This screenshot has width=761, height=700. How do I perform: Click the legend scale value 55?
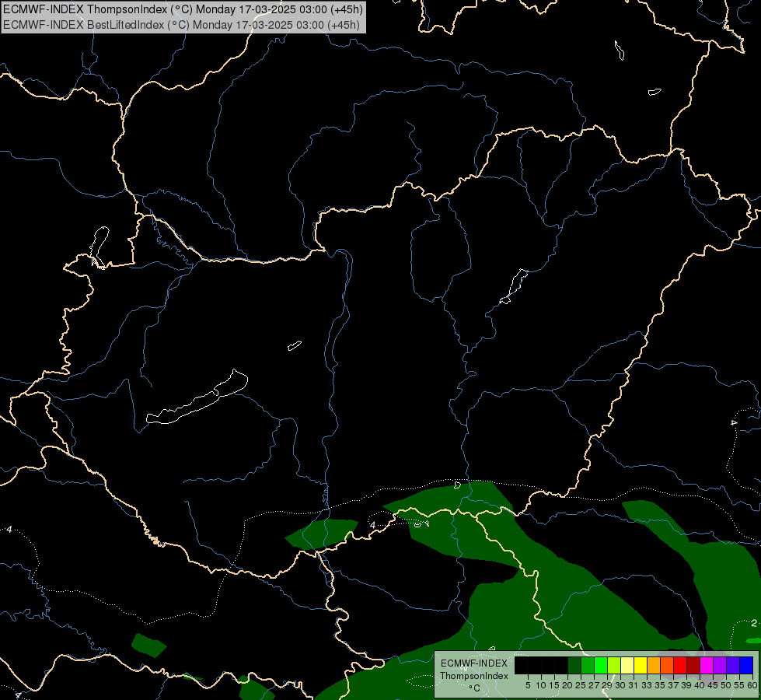739,685
